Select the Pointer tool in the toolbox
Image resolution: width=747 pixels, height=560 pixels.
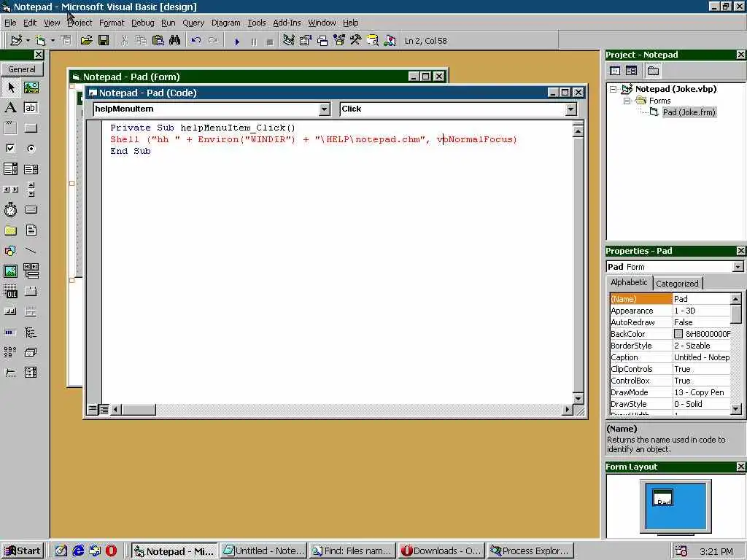tap(10, 87)
